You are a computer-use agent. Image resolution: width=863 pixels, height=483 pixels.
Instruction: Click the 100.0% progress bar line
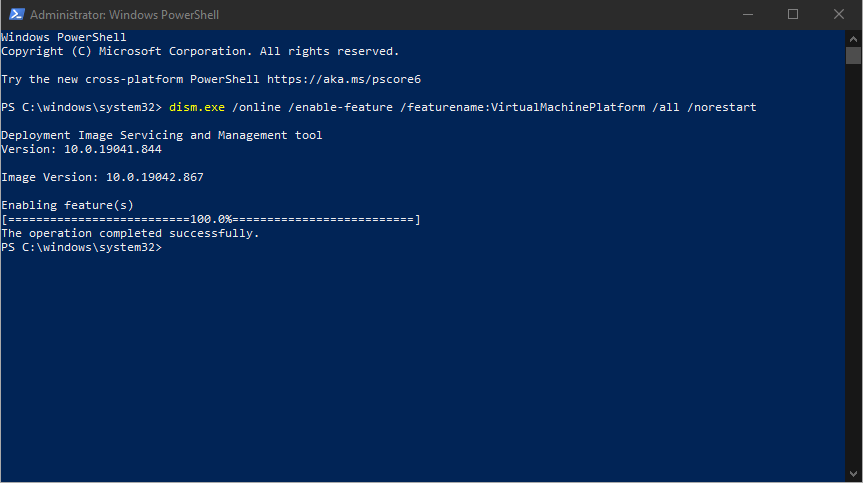pyautogui.click(x=210, y=219)
